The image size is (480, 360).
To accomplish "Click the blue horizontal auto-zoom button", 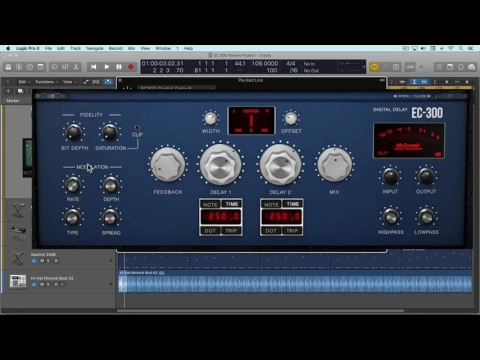I will pyautogui.click(x=424, y=82).
